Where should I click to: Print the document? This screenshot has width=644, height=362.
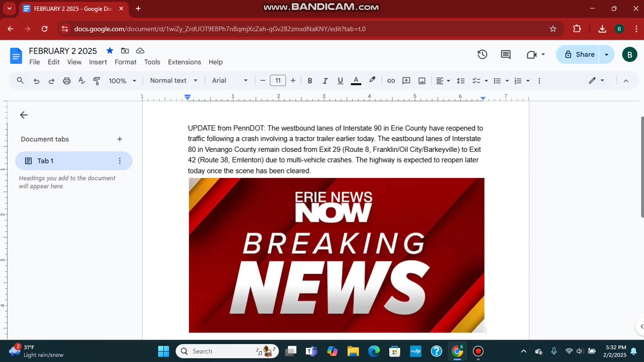(x=66, y=80)
